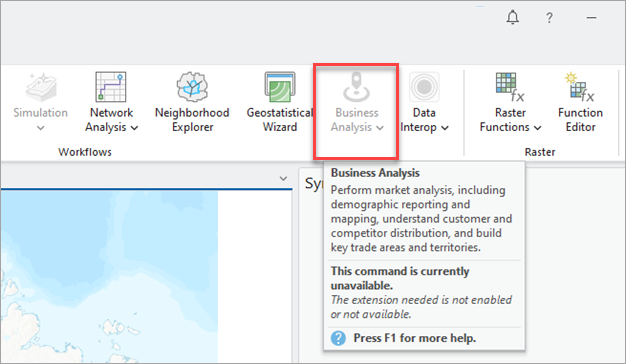
Task: Open the map view tab dropdown chevron
Action: pos(283,178)
